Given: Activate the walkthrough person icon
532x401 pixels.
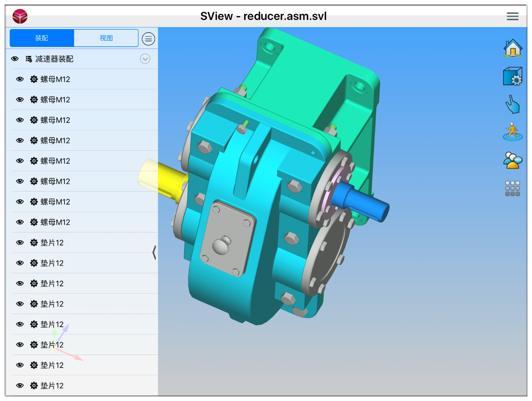Looking at the screenshot, I should point(512,132).
